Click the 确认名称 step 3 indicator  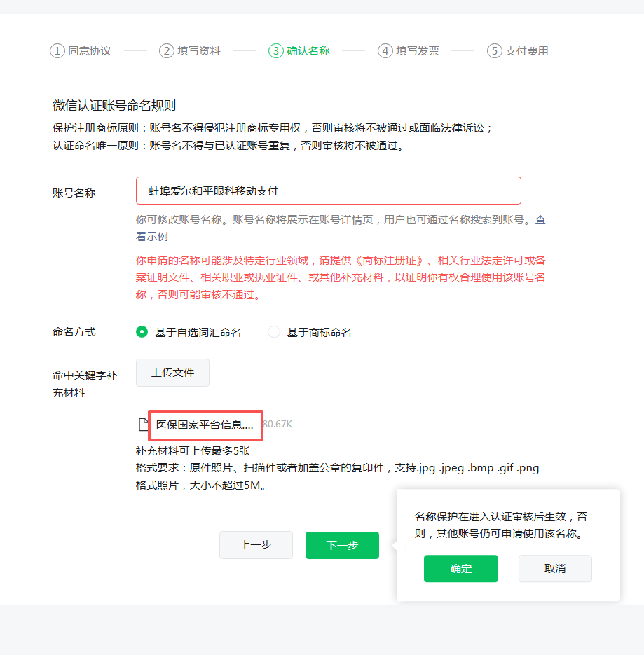coord(299,51)
